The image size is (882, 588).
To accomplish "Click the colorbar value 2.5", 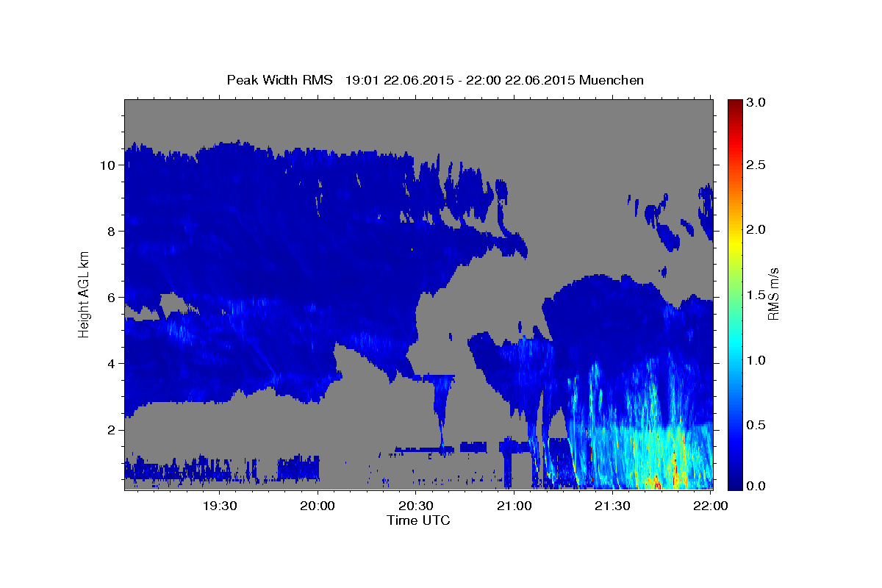I will click(755, 165).
